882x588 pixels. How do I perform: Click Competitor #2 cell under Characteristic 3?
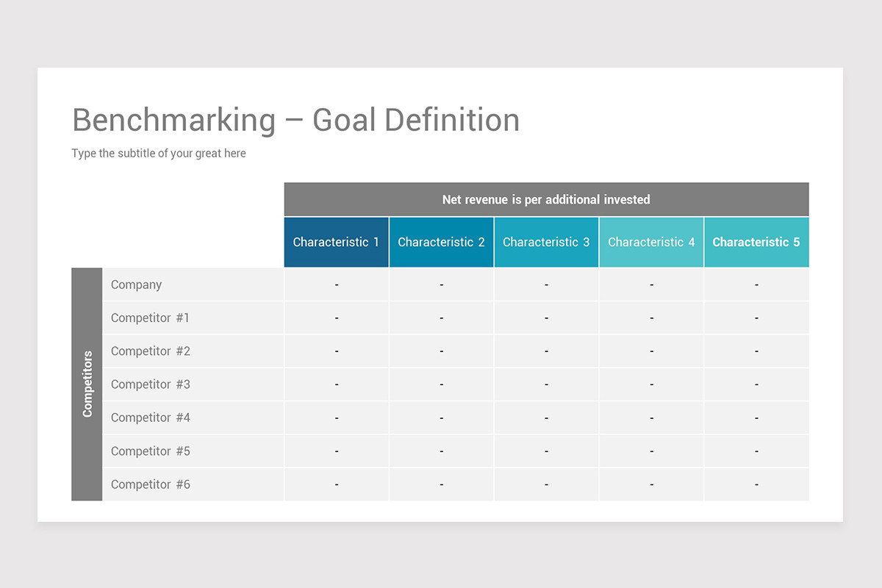point(546,351)
